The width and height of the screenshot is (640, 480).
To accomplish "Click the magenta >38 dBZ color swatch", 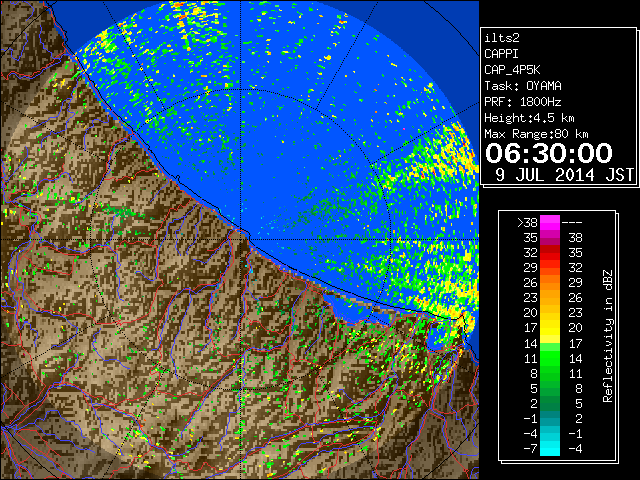I will point(550,222).
